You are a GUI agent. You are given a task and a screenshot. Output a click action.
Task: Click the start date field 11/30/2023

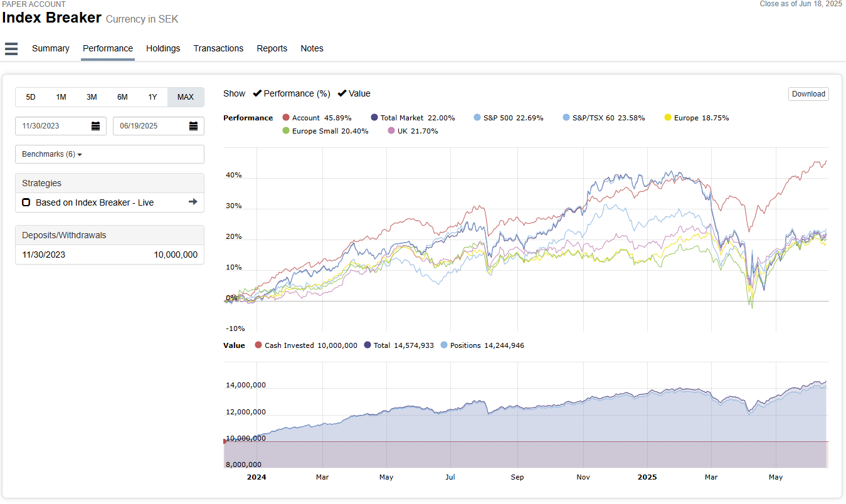pyautogui.click(x=53, y=126)
